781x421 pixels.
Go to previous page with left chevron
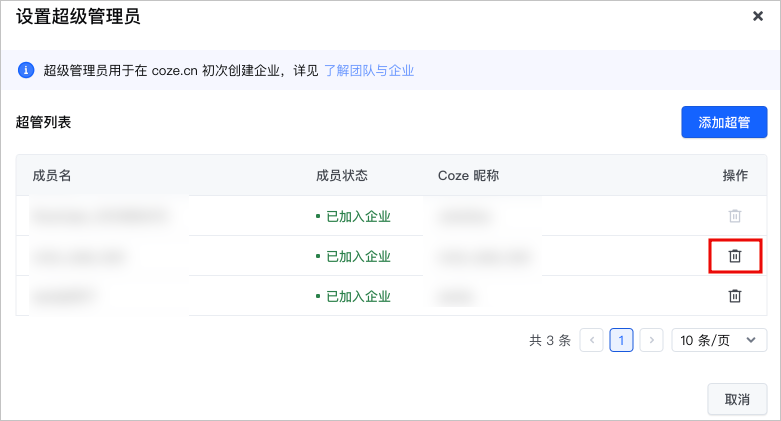pos(592,340)
